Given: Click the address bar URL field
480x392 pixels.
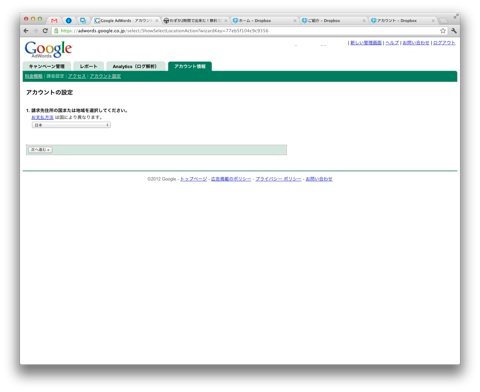Looking at the screenshot, I should click(x=247, y=31).
